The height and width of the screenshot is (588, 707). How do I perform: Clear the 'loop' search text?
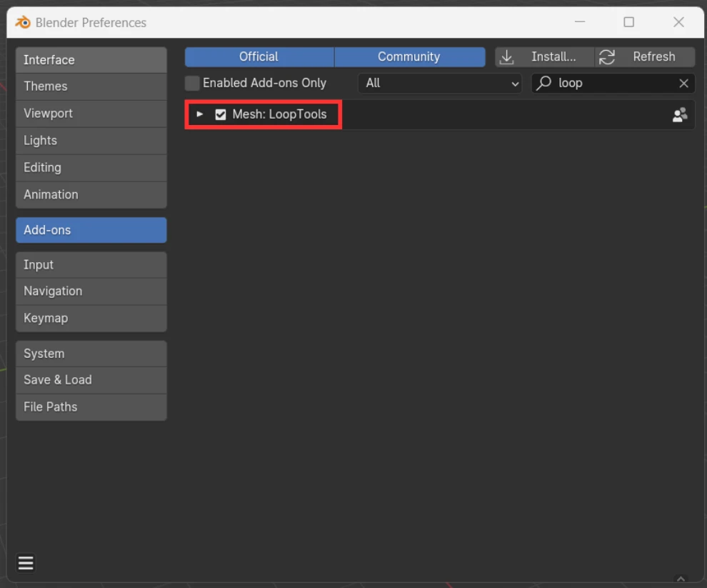[683, 83]
